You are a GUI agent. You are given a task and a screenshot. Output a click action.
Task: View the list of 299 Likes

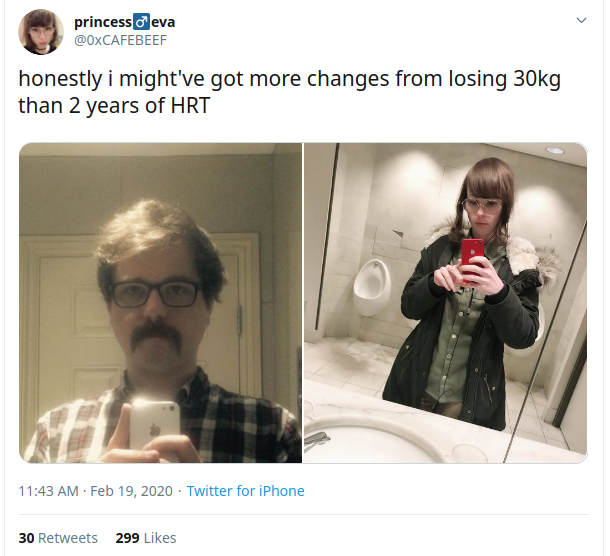click(146, 538)
